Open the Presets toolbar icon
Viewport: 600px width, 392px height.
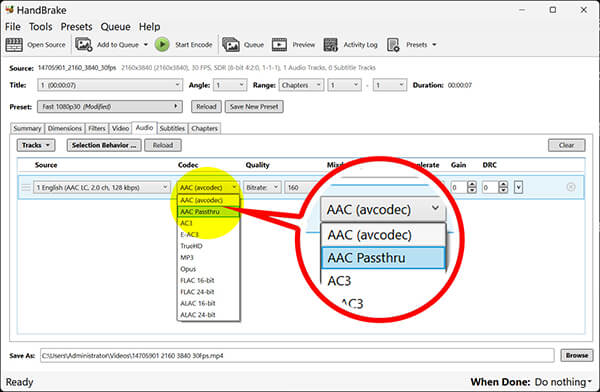pos(393,45)
